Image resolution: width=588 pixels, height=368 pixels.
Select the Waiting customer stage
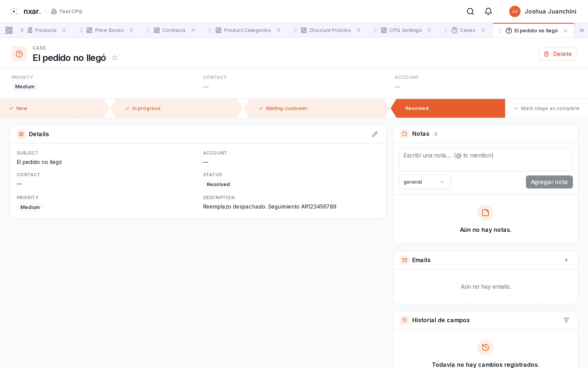coord(316,108)
